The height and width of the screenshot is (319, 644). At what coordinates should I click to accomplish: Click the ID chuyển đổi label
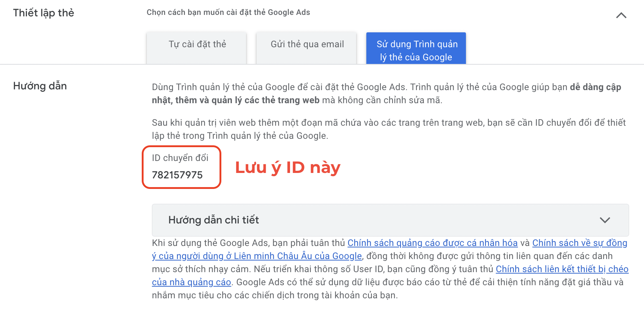coord(180,158)
